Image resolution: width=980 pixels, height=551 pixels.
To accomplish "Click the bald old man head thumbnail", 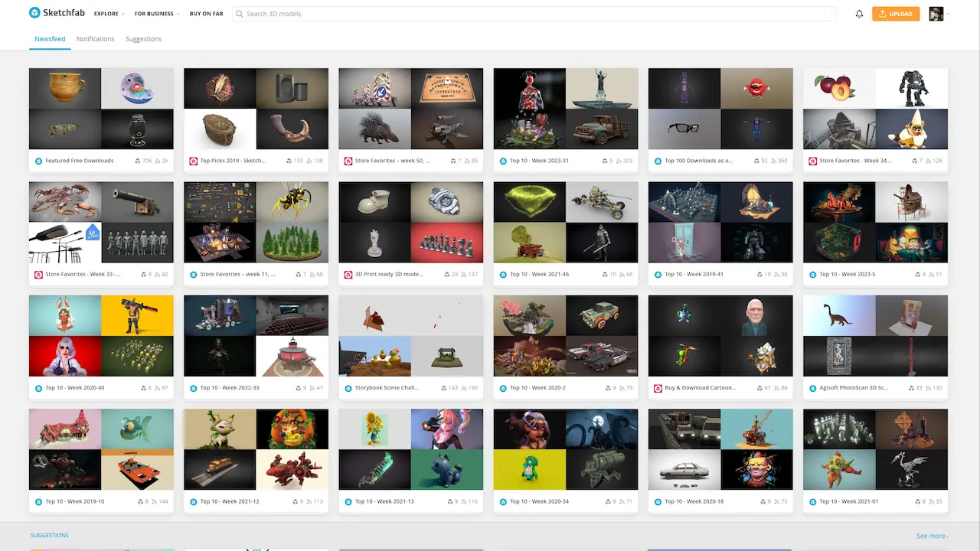I will [756, 315].
